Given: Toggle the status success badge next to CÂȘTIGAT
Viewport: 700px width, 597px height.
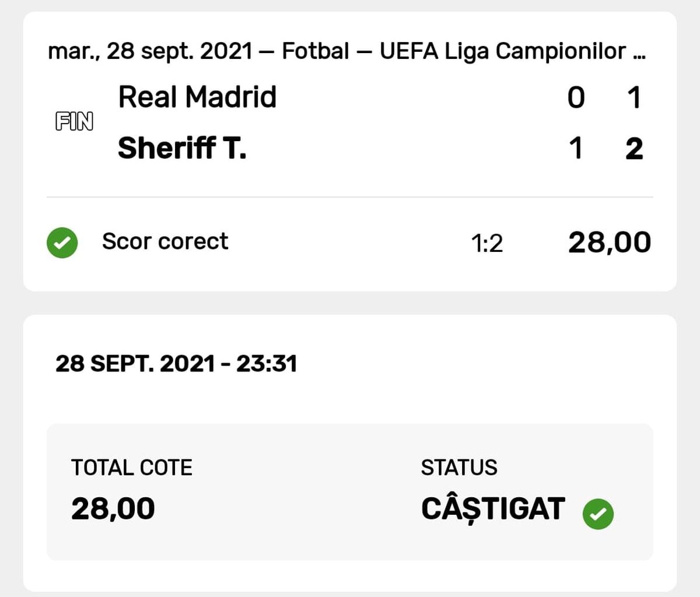Looking at the screenshot, I should pos(598,513).
